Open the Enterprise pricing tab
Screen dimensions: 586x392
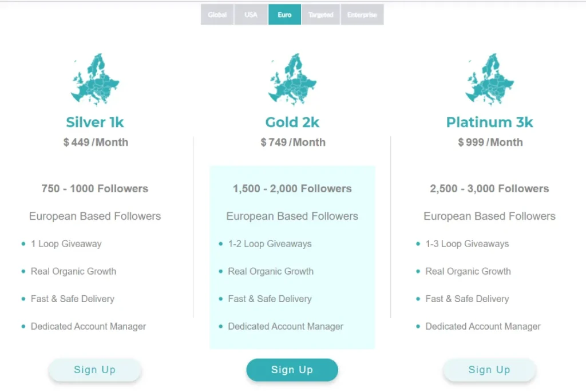pos(362,14)
